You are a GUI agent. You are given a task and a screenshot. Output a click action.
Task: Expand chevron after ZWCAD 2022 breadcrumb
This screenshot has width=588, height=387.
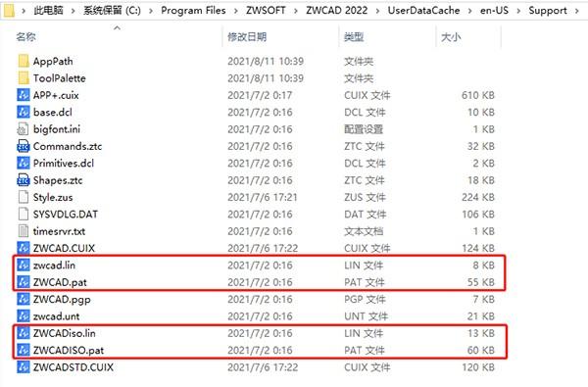pyautogui.click(x=377, y=11)
